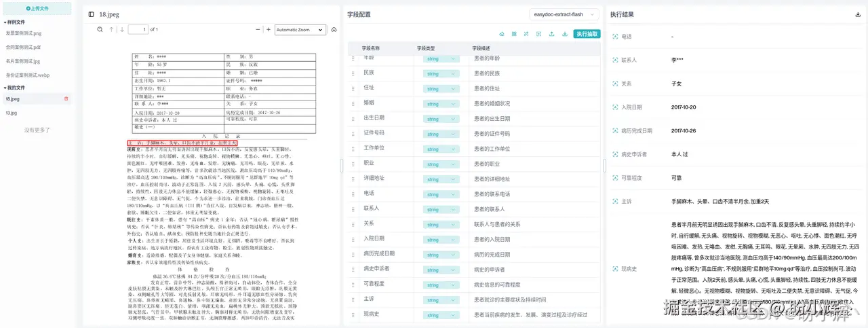This screenshot has width=868, height=328.
Task: Click description 患者的联系电话
Action: click(x=492, y=194)
